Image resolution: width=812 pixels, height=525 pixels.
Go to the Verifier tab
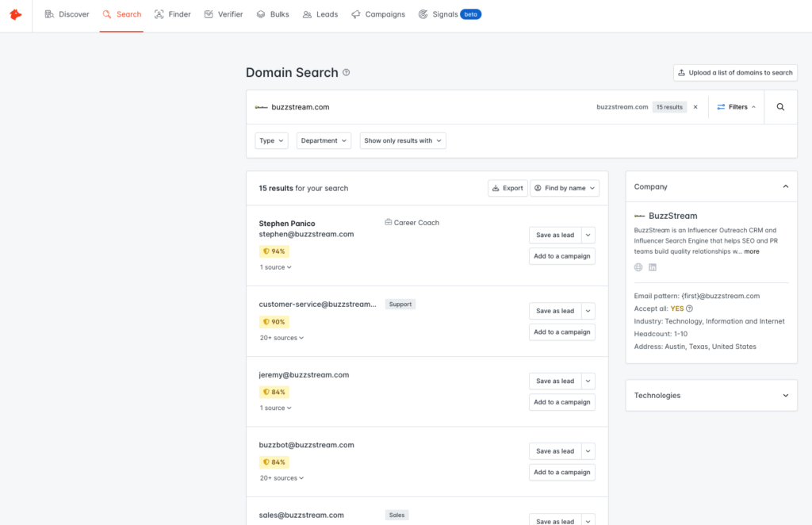click(224, 14)
